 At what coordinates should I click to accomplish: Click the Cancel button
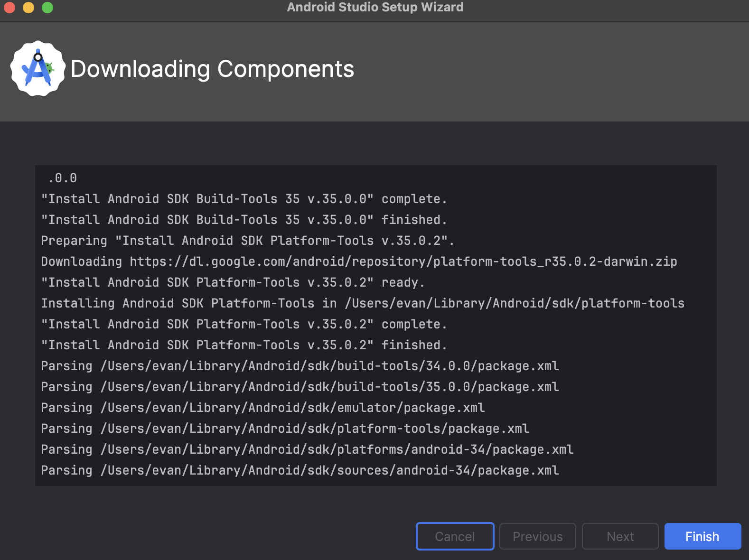pos(455,536)
